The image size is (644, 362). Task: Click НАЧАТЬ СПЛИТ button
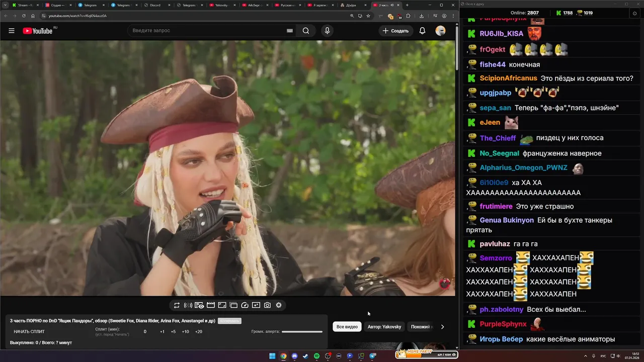tap(29, 332)
